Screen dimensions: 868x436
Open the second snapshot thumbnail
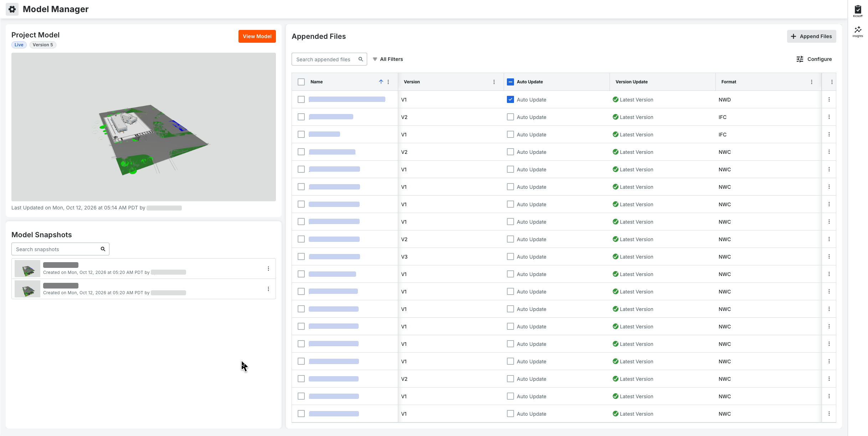pos(27,289)
